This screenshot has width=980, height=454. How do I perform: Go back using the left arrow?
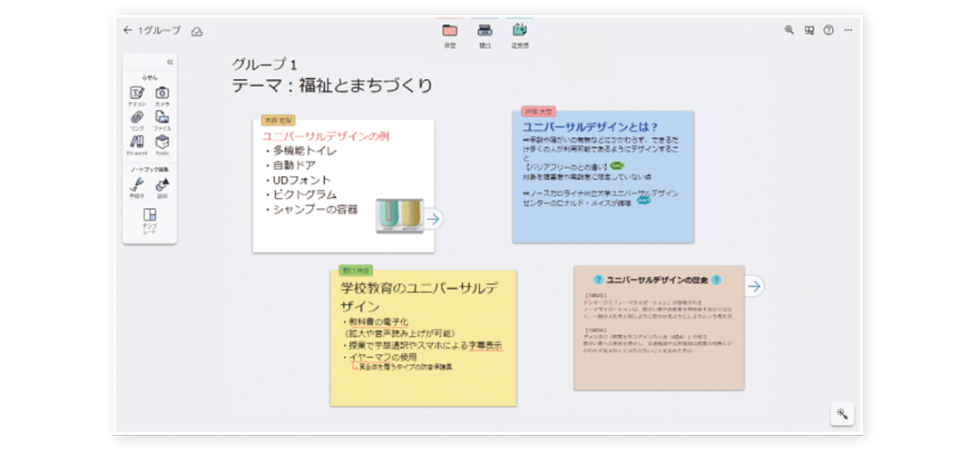point(128,30)
